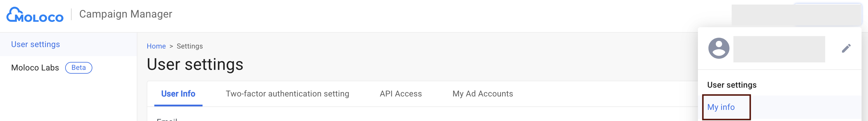Click the Beta badge next to Moloco Labs
The image size is (868, 121).
coord(79,68)
